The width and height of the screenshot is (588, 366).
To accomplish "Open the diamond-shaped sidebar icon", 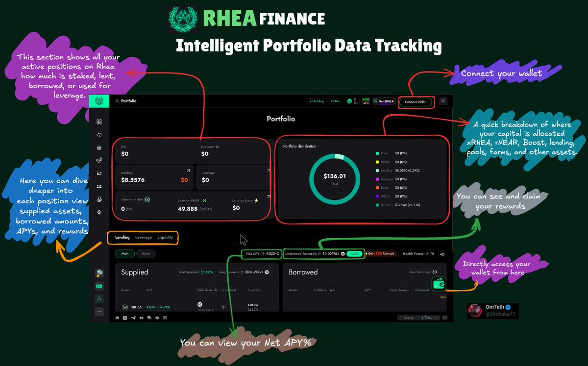I will pyautogui.click(x=99, y=212).
